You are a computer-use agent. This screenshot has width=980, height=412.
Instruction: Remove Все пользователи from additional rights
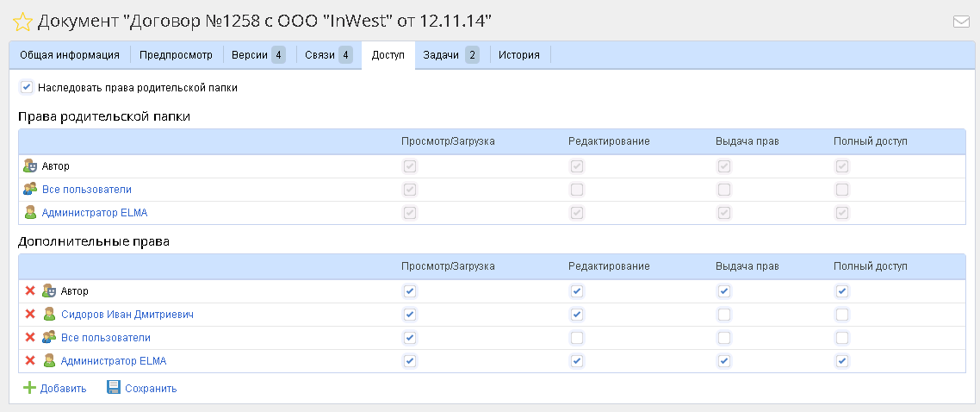click(30, 337)
